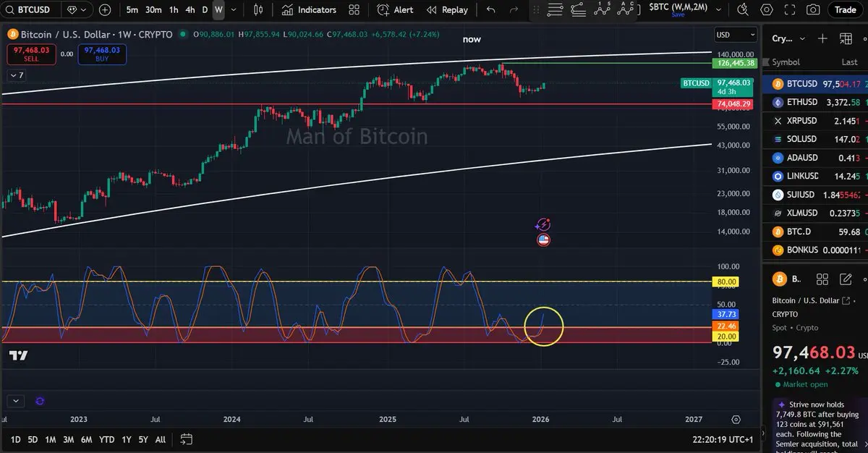Select SOLUSD in the watchlist
868x453 pixels.
click(816, 139)
